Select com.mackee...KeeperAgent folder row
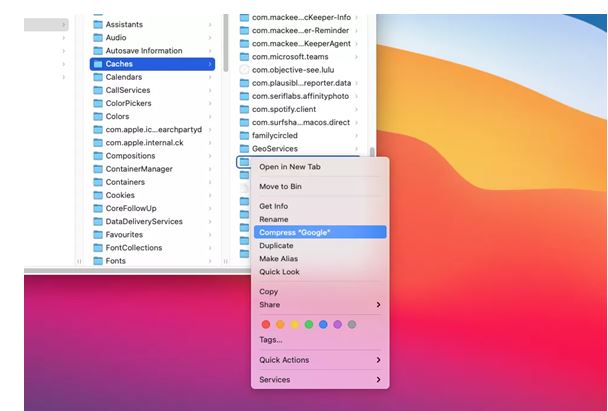This screenshot has width=608, height=411. pyautogui.click(x=299, y=44)
